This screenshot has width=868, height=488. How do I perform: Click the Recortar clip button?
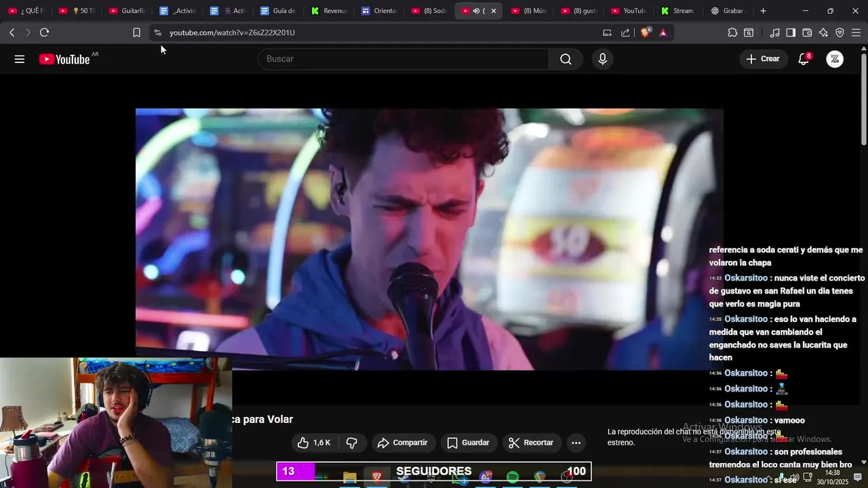coord(532,443)
